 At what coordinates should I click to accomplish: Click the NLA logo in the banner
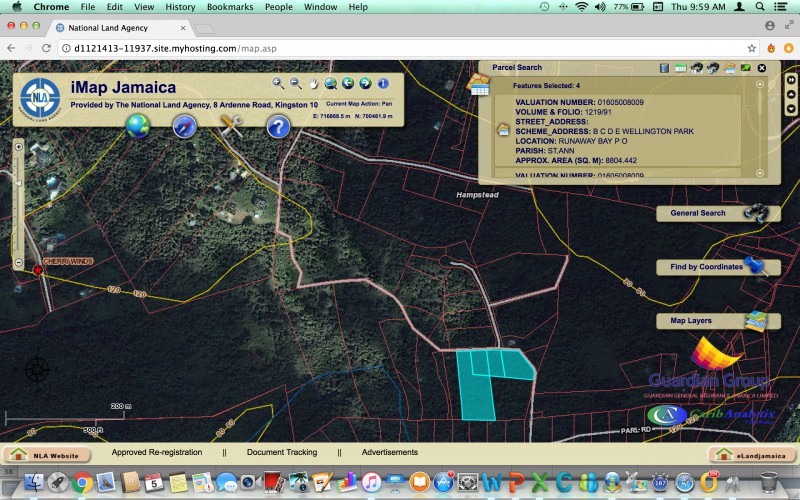40,98
